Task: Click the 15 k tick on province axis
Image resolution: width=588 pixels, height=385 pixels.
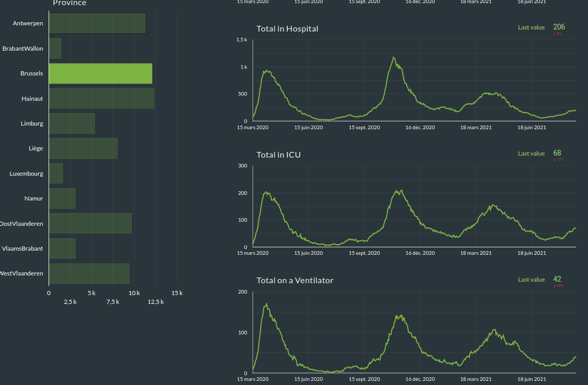Action: click(x=177, y=293)
